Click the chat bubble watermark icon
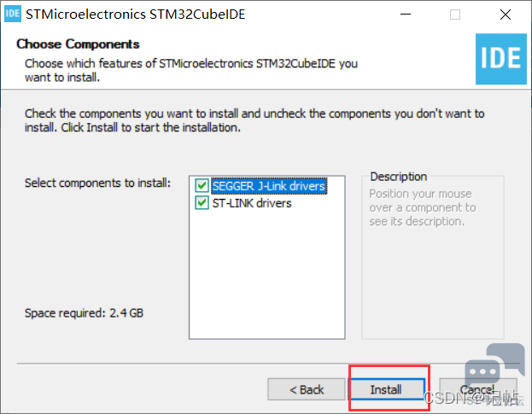This screenshot has height=414, width=532. [x=494, y=364]
